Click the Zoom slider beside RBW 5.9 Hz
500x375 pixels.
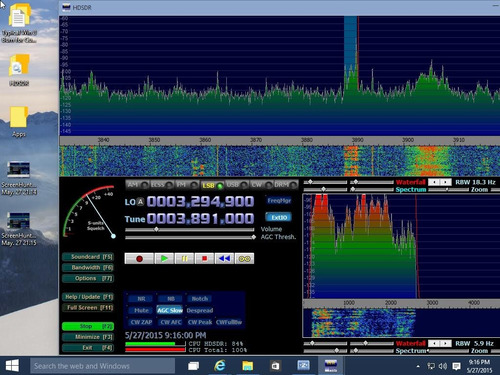coord(448,351)
